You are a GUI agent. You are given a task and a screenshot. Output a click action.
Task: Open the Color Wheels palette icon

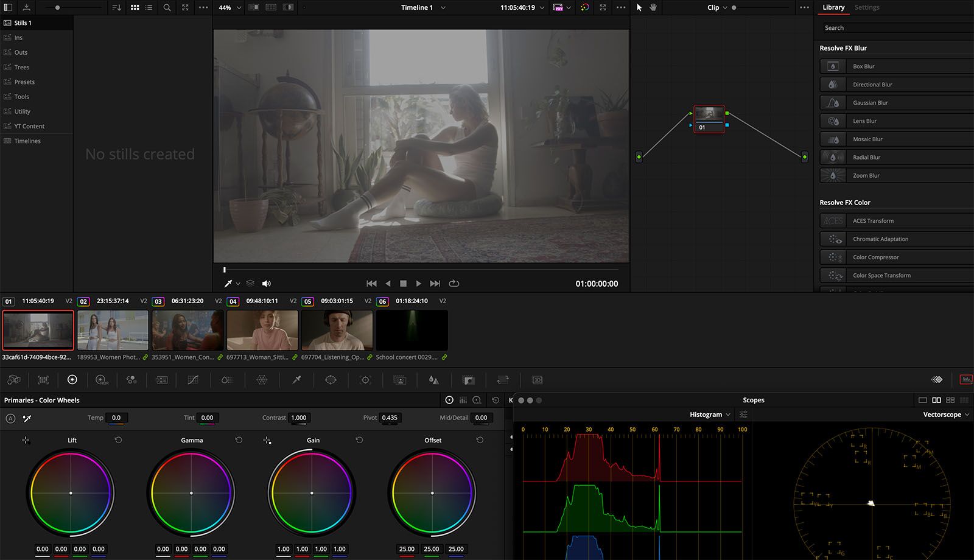(72, 380)
